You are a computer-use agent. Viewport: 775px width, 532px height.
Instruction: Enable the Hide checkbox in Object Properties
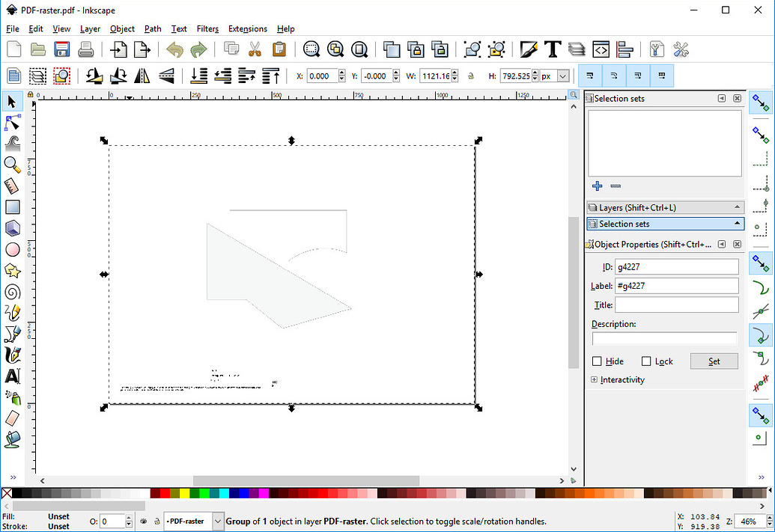pyautogui.click(x=595, y=361)
